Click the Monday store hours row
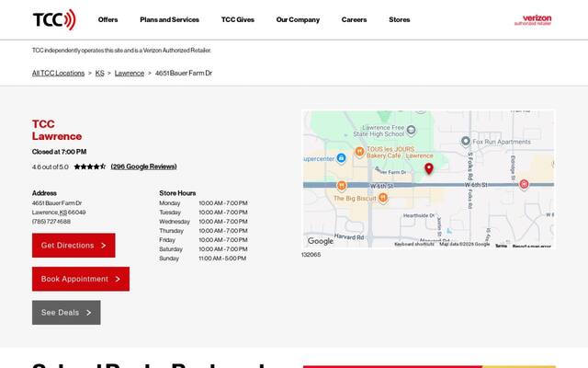The width and height of the screenshot is (588, 368). coord(203,203)
